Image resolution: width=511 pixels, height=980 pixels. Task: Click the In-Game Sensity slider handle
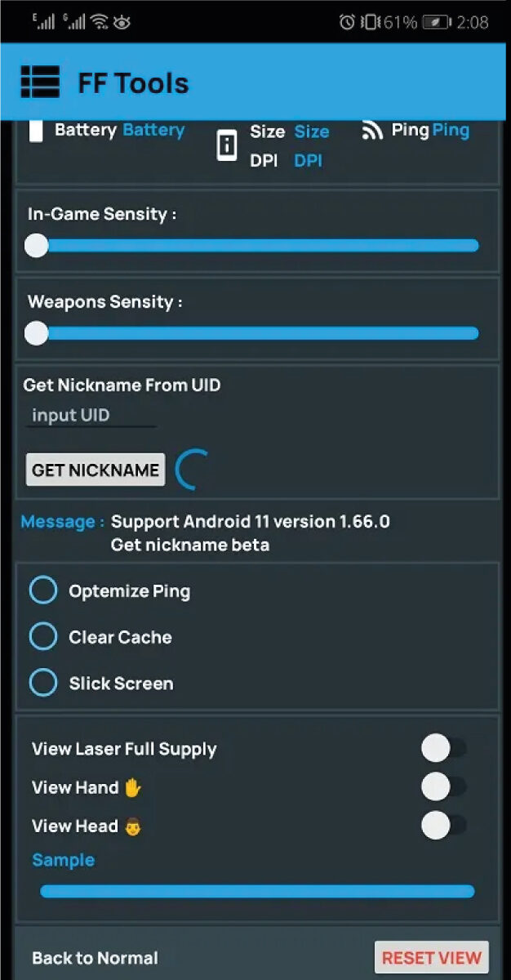[36, 245]
